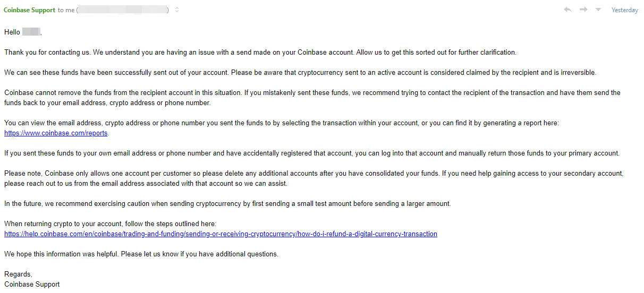Click the "In the future, we recommend" paragraph

227,204
